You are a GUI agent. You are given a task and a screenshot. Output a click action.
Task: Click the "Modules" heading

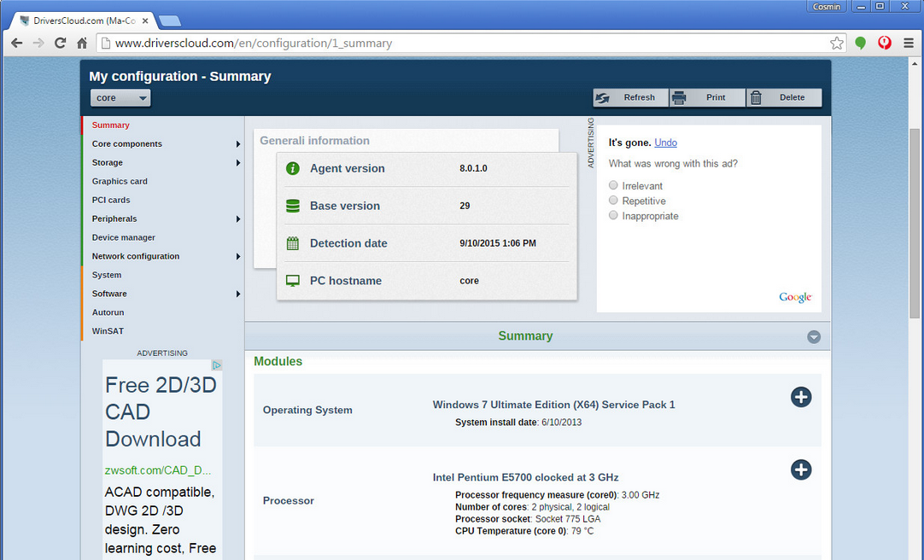278,362
